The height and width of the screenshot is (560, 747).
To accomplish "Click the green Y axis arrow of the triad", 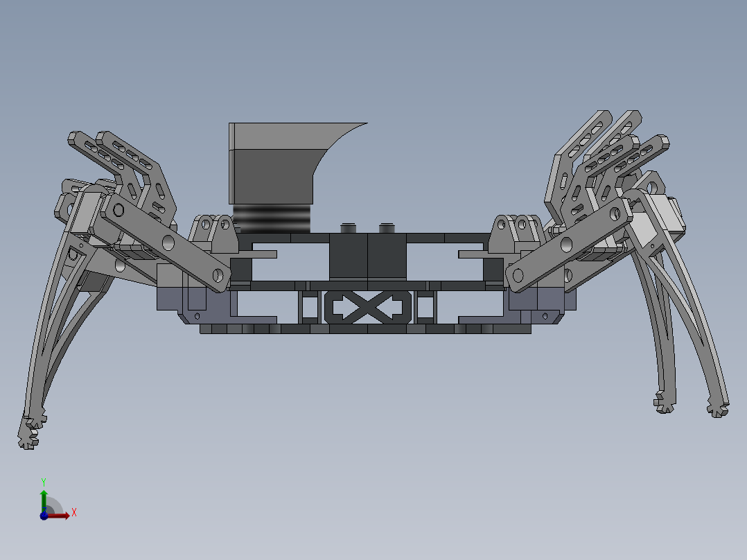I will 44,500.
